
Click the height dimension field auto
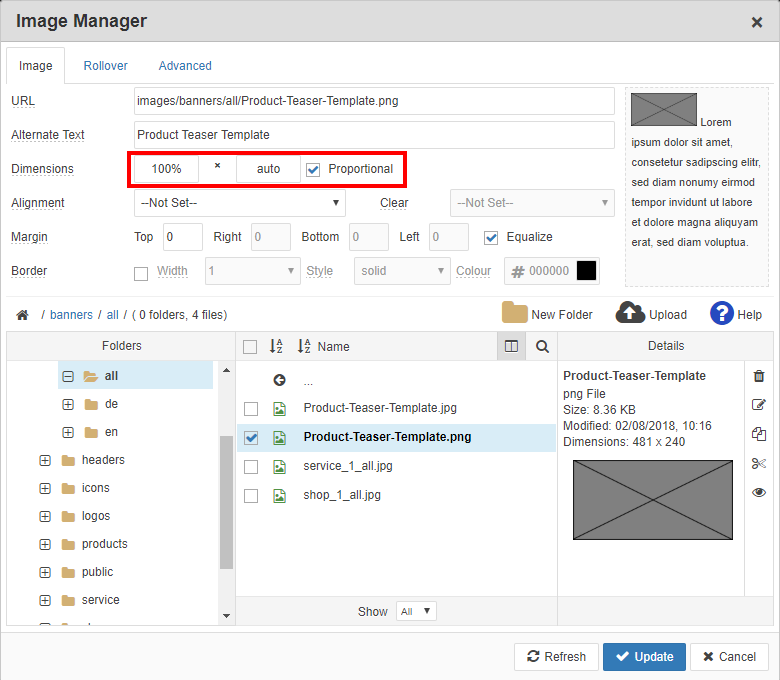(269, 169)
